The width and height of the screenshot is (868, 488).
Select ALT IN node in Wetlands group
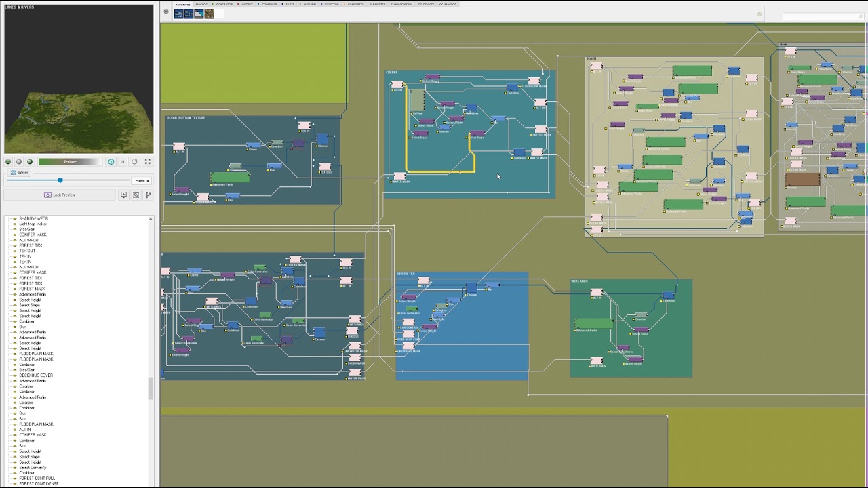click(x=596, y=293)
